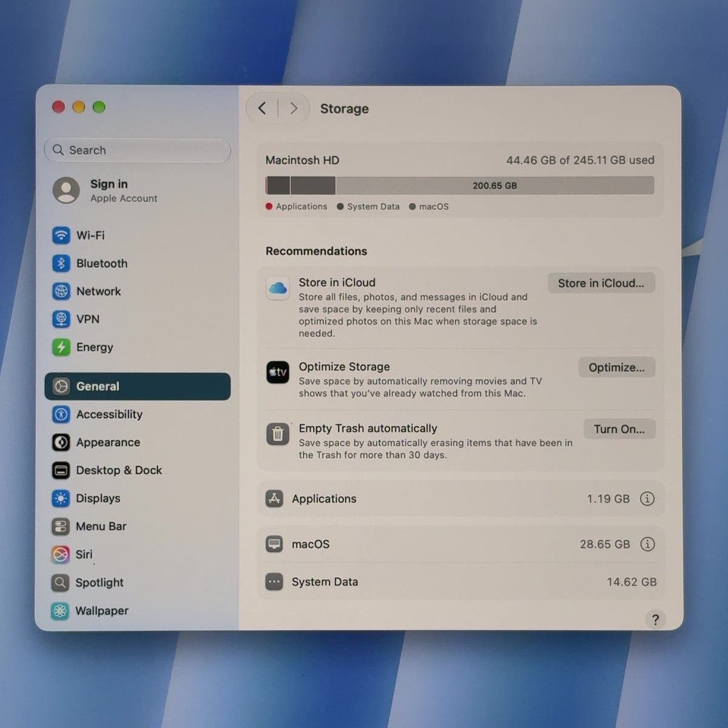The width and height of the screenshot is (728, 728).
Task: Turn On Empty Trash automatically
Action: pyautogui.click(x=619, y=429)
